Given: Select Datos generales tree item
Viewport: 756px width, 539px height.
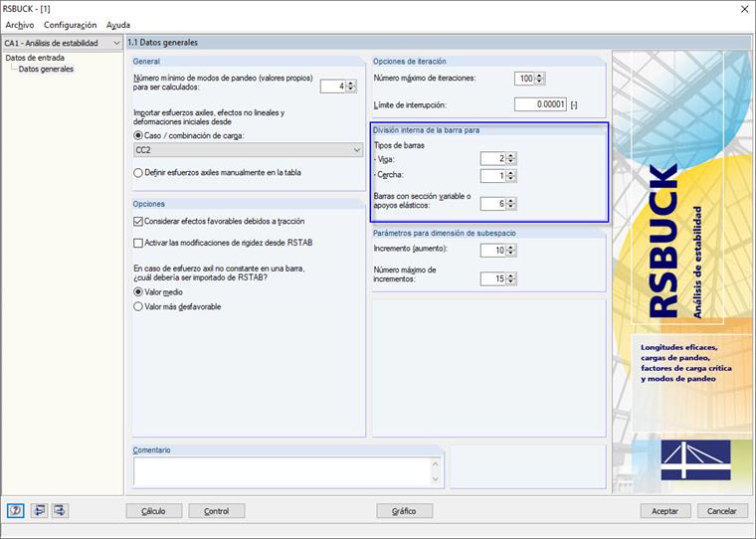Looking at the screenshot, I should click(46, 69).
